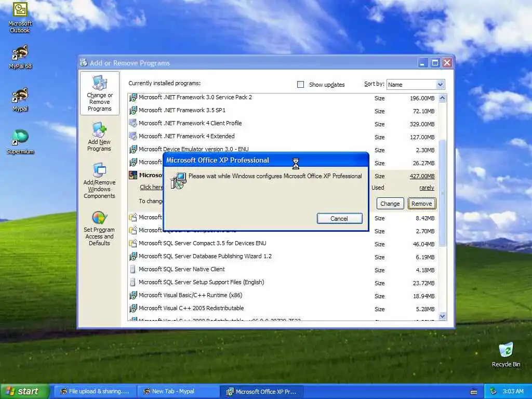Click SQL Server Database Publishing Wizard icon
The width and height of the screenshot is (532, 399).
click(x=133, y=256)
